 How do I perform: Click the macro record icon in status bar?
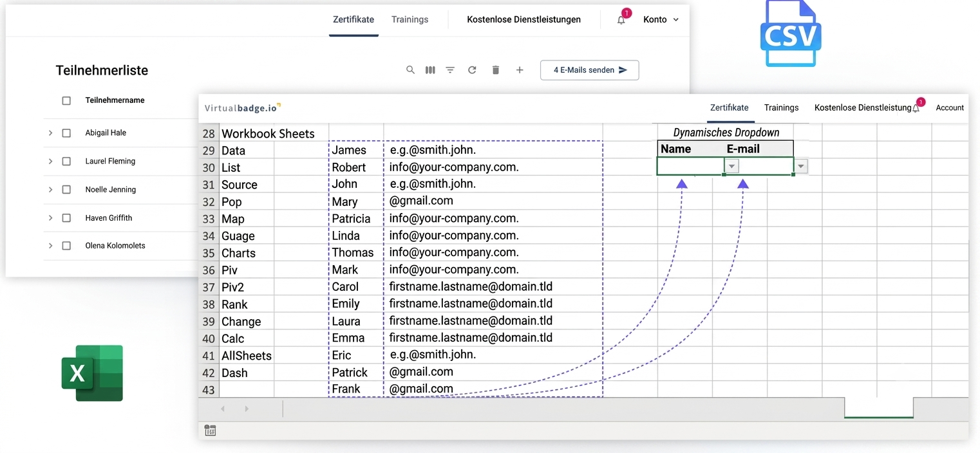click(x=210, y=430)
